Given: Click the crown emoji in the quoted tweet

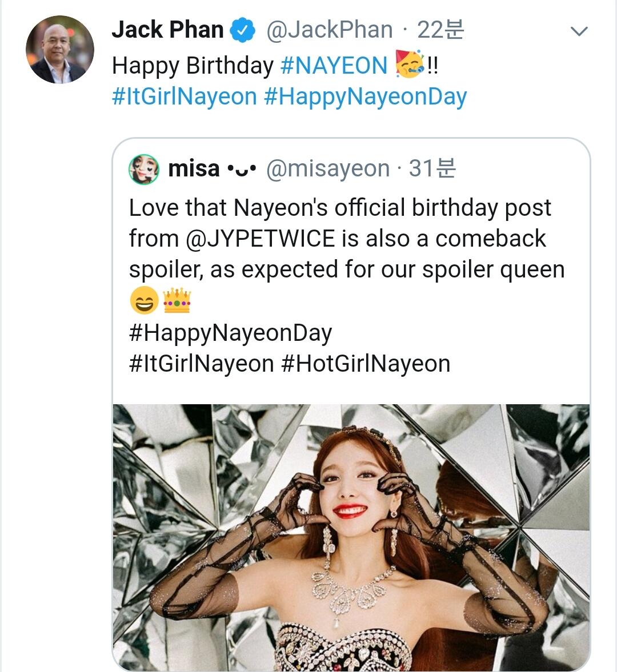Looking at the screenshot, I should pyautogui.click(x=177, y=300).
